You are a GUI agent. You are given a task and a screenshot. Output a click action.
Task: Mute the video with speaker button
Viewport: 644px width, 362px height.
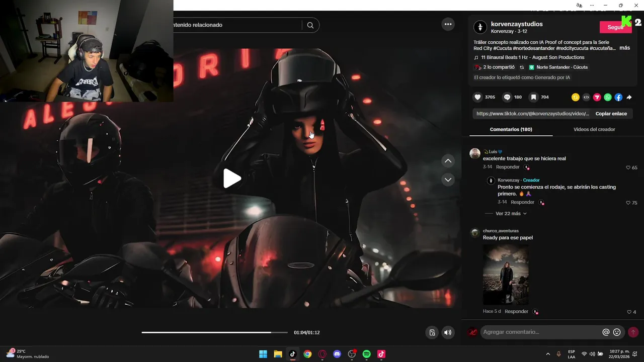(x=448, y=332)
